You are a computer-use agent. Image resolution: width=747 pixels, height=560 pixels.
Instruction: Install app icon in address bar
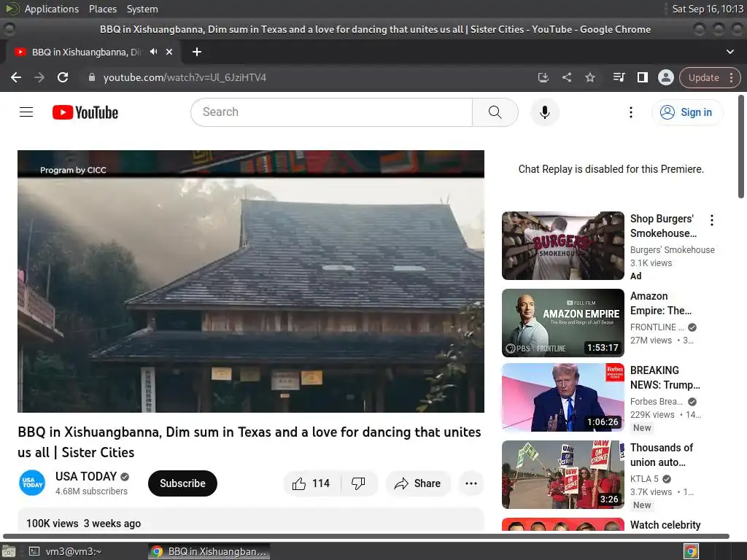[543, 77]
